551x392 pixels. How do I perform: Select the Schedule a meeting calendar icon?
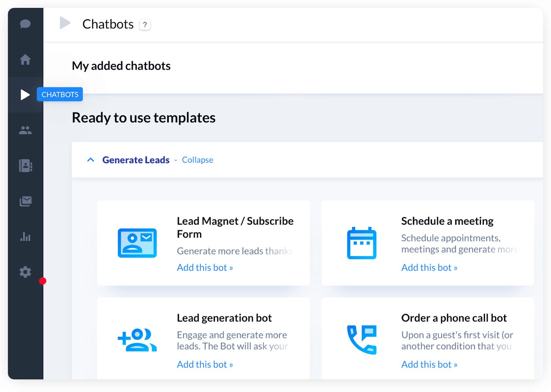click(x=362, y=243)
